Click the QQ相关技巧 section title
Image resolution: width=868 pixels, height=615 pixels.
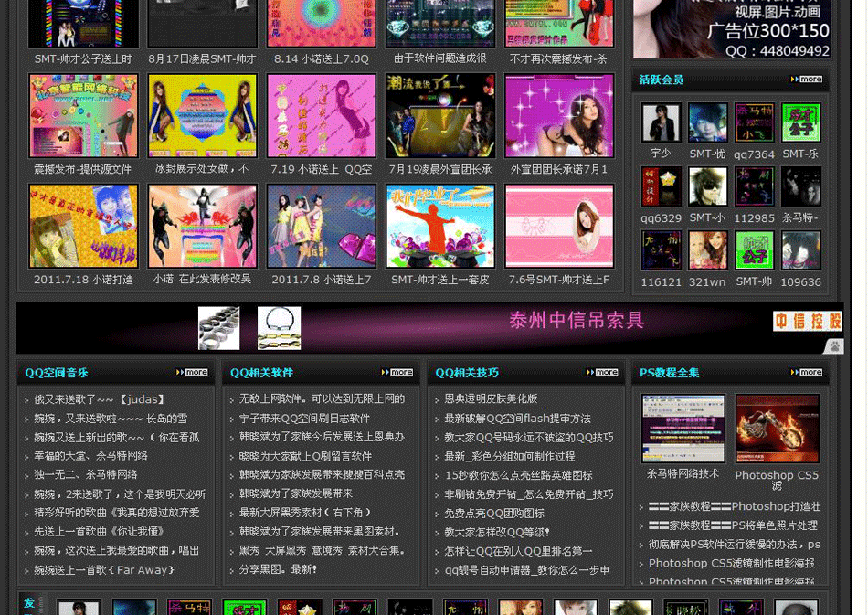[x=467, y=373]
